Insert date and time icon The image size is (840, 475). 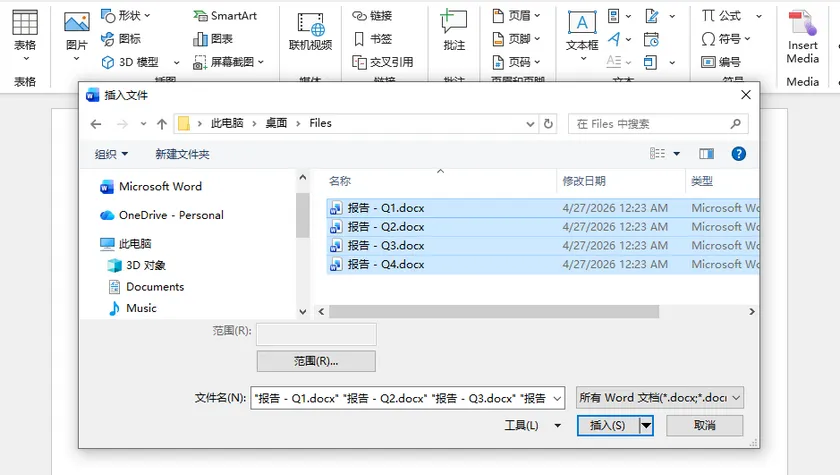651,39
